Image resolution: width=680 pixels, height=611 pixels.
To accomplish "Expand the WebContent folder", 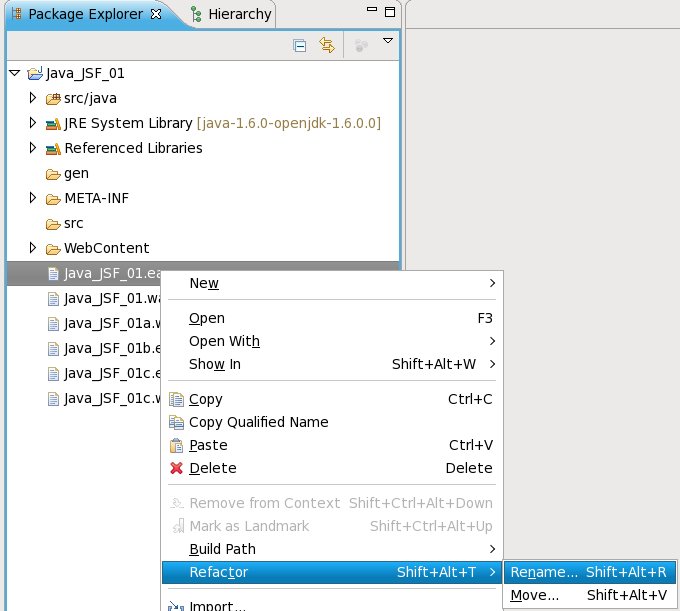I will pos(33,248).
